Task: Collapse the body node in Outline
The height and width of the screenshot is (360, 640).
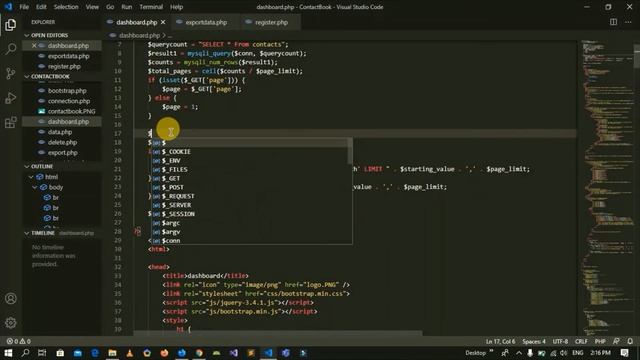Action: tap(35, 187)
